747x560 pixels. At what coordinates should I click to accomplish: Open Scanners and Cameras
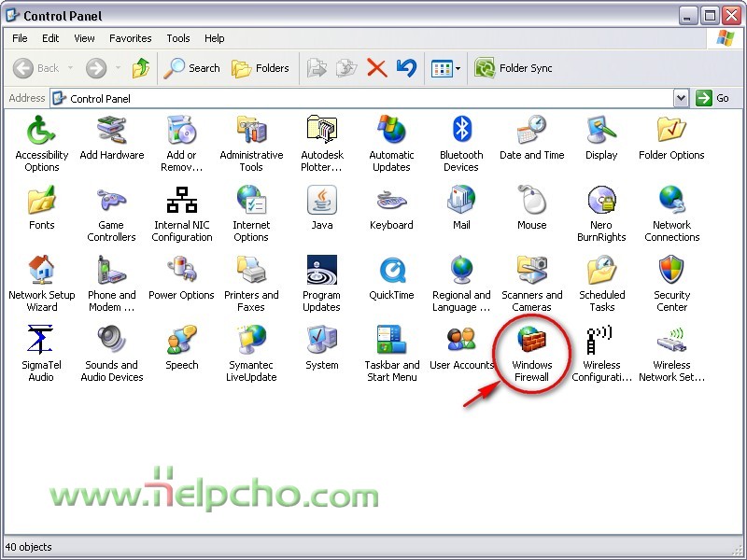531,284
